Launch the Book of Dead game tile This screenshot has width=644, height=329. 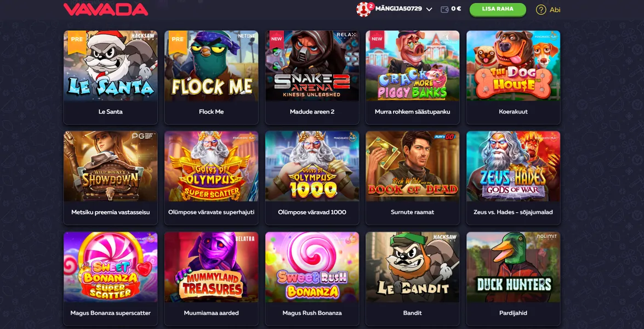(413, 166)
